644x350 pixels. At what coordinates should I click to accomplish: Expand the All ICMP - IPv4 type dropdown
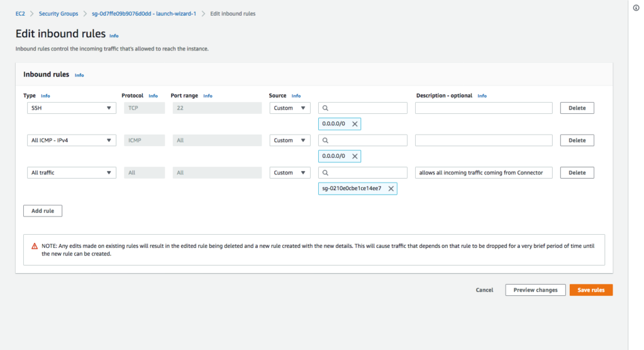point(72,140)
